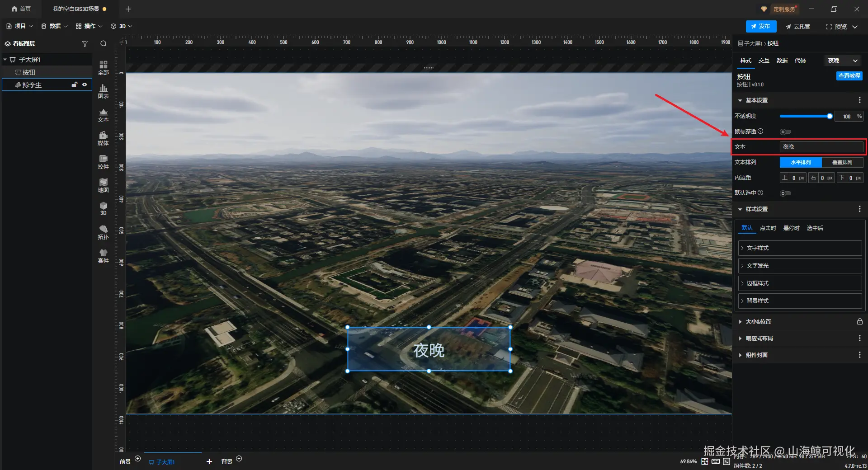The width and height of the screenshot is (868, 470).
Task: Open more options for 基本设置
Action: click(859, 100)
